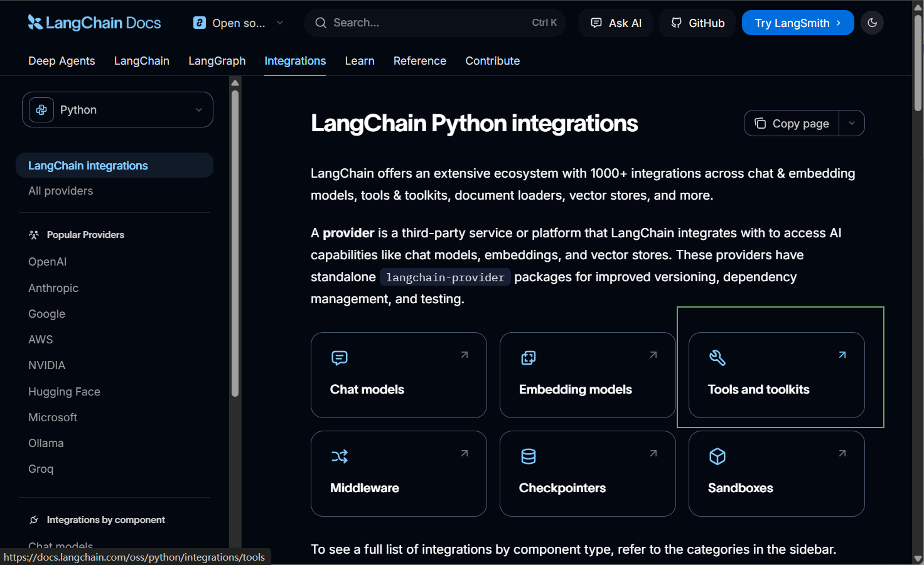Select Anthropic in the sidebar
The width and height of the screenshot is (924, 565).
pyautogui.click(x=53, y=288)
